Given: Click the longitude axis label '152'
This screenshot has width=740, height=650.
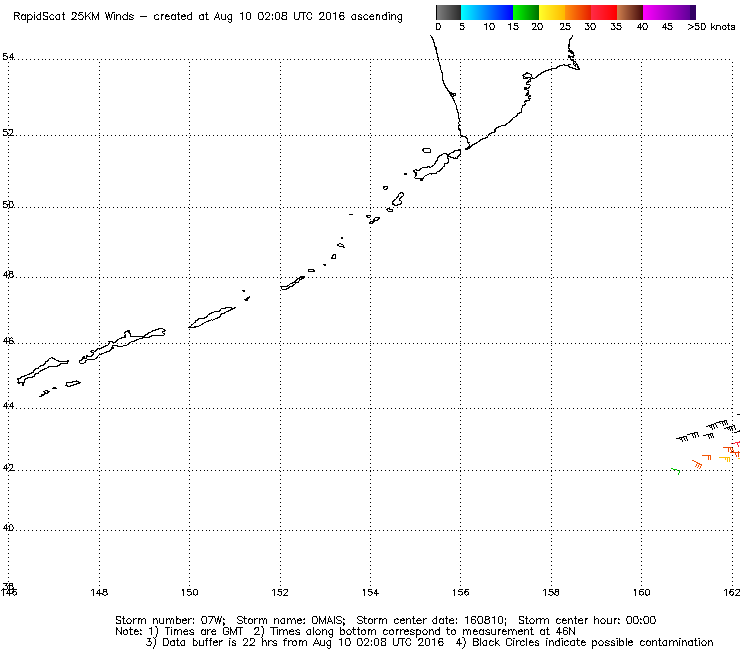Looking at the screenshot, I should [280, 592].
